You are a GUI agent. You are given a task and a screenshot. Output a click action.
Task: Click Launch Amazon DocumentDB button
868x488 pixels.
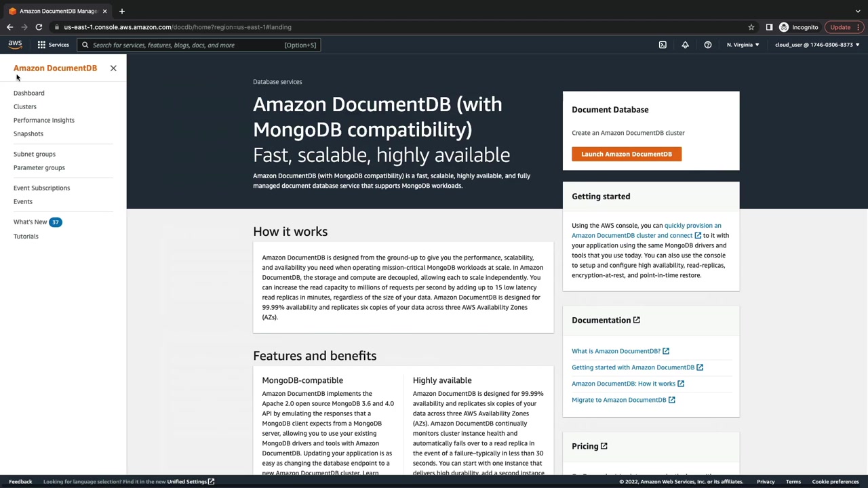627,154
